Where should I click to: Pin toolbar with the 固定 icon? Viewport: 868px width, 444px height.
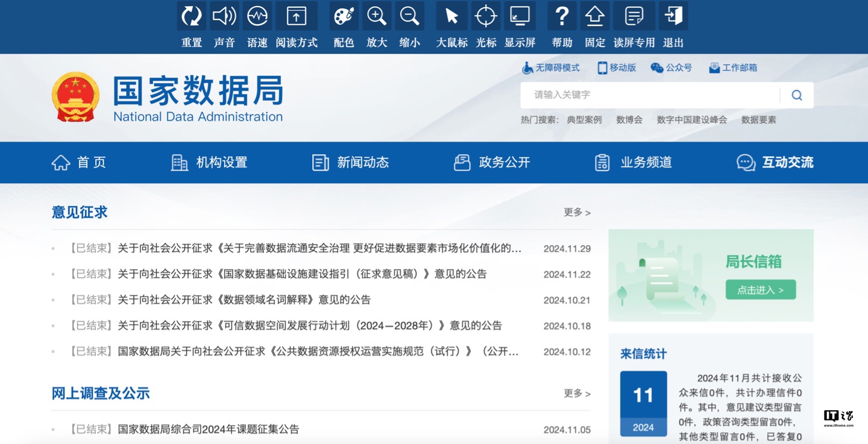point(595,16)
